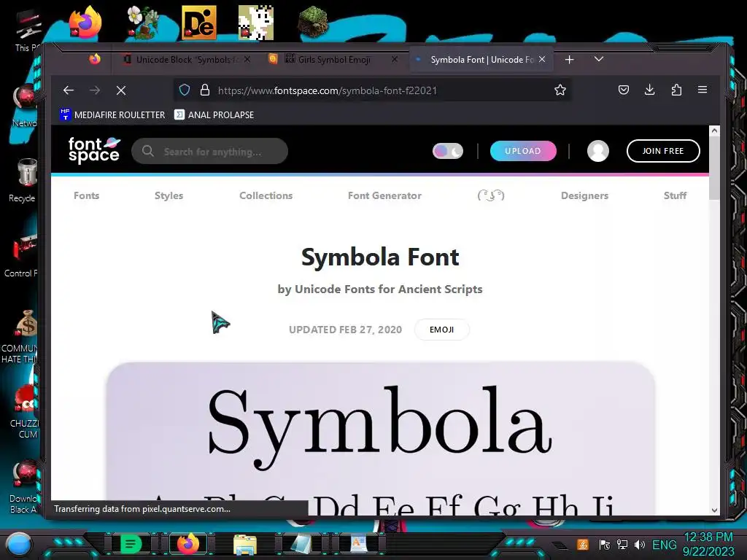Open the Styles menu
747x560 pixels.
(x=169, y=195)
